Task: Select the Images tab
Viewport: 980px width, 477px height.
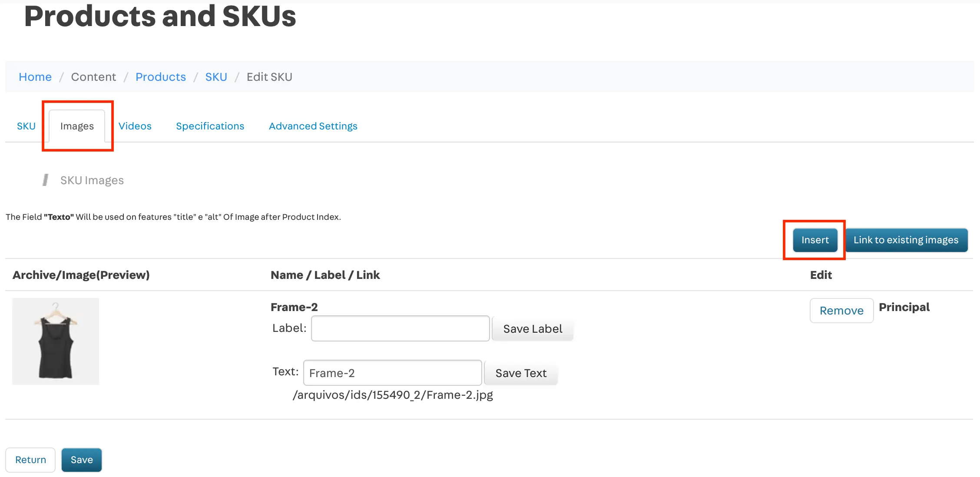Action: 77,126
